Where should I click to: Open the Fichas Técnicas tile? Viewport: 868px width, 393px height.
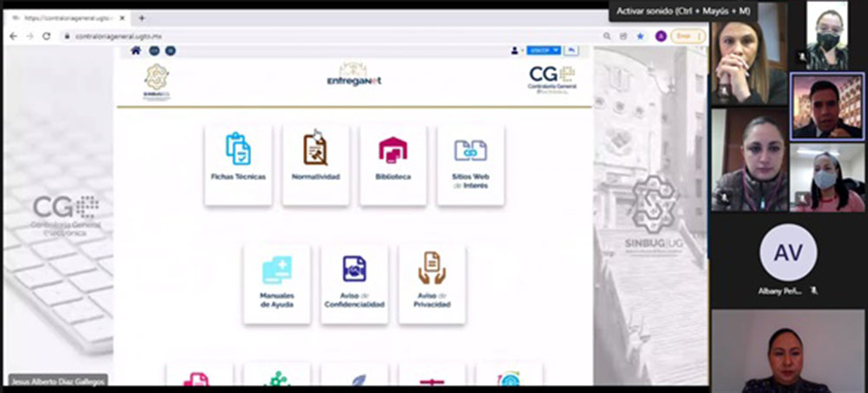click(x=238, y=164)
